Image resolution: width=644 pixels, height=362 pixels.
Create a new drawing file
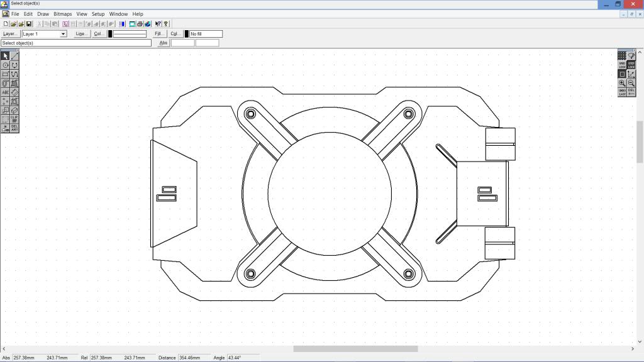(6, 24)
